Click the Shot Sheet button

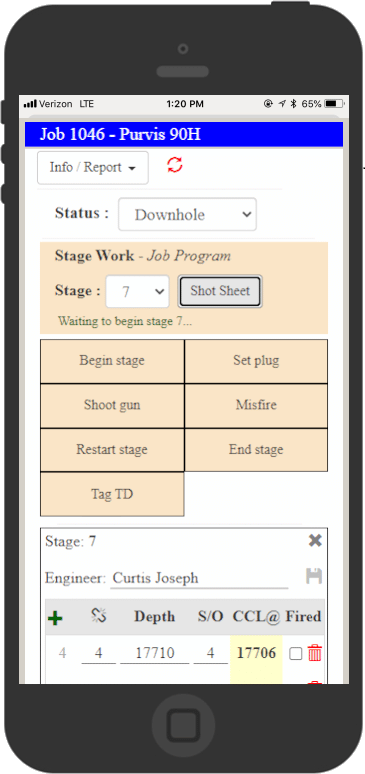[x=220, y=291]
